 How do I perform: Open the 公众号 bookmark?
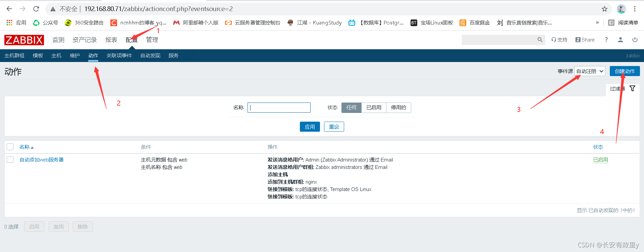pos(45,22)
